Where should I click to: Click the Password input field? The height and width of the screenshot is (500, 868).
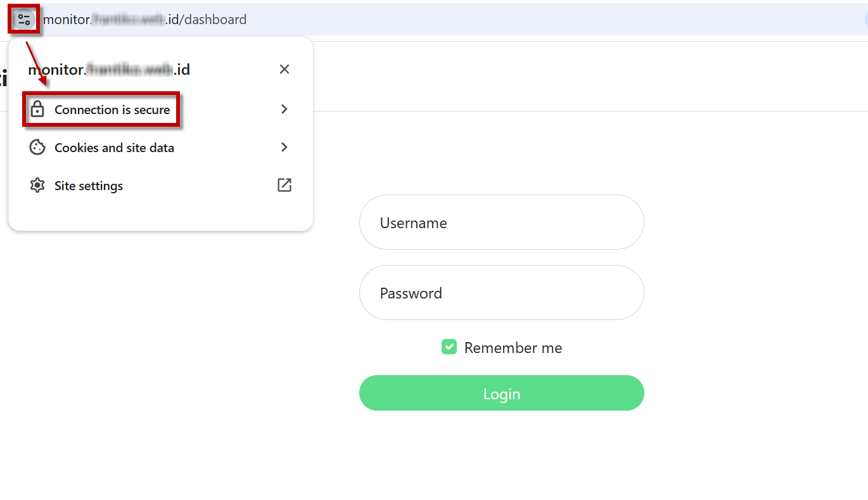pos(501,293)
